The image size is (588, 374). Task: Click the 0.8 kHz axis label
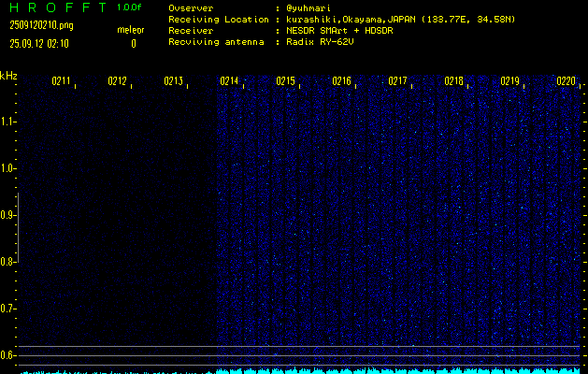[x=7, y=262]
